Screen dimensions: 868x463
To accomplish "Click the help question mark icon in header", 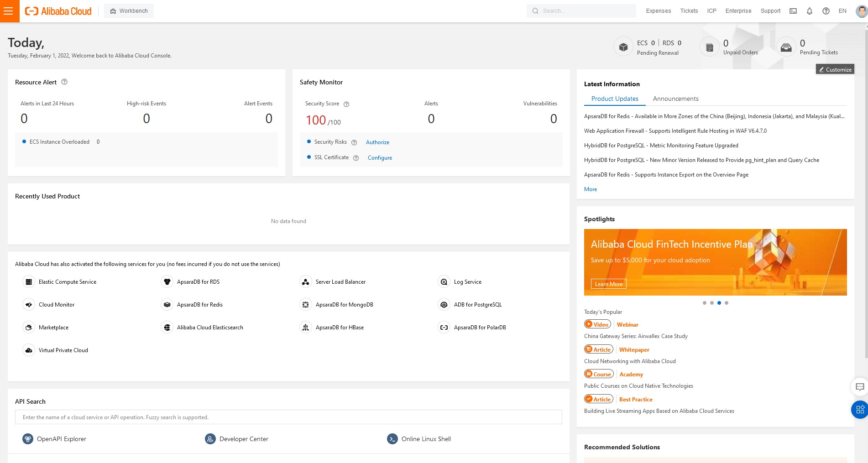I will (x=826, y=11).
